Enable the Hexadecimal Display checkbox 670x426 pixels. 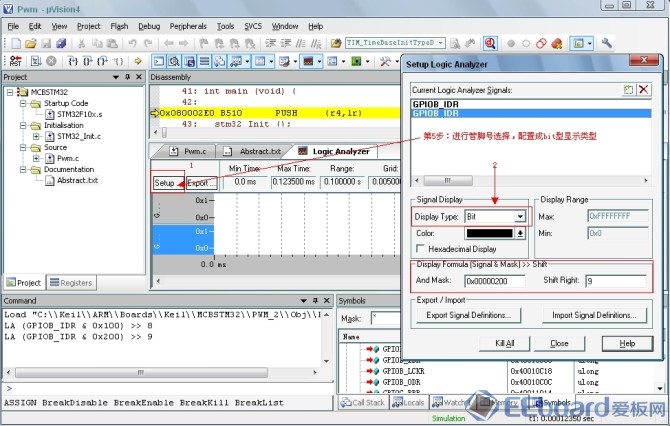tap(420, 248)
